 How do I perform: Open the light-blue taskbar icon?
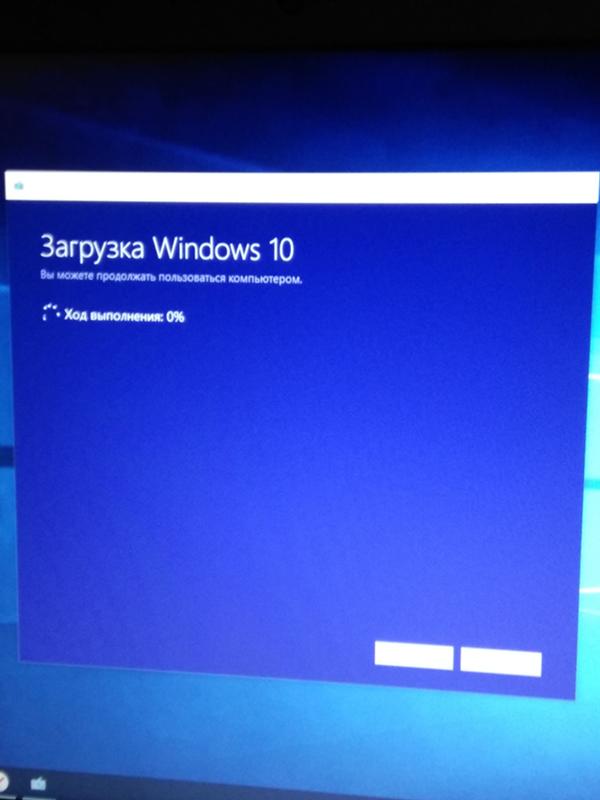(x=39, y=783)
